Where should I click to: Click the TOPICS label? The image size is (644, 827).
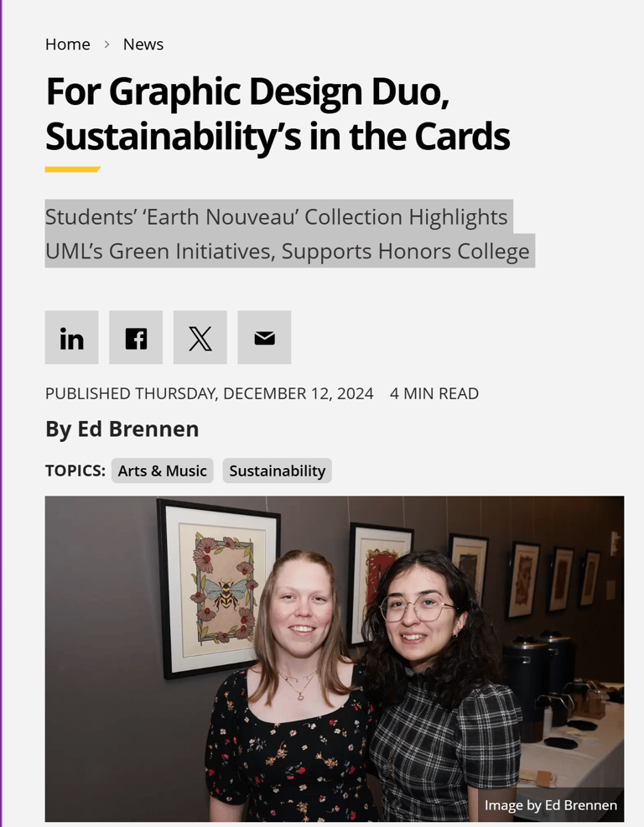pos(75,471)
